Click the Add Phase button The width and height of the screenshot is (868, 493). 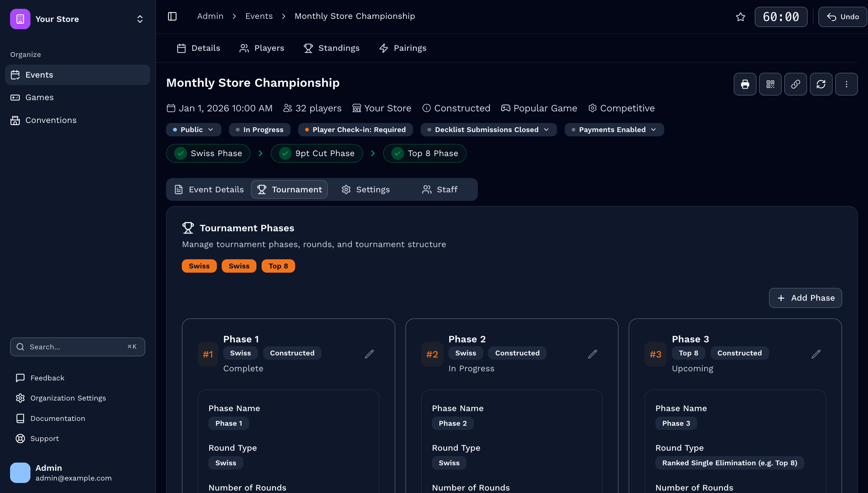click(x=805, y=298)
